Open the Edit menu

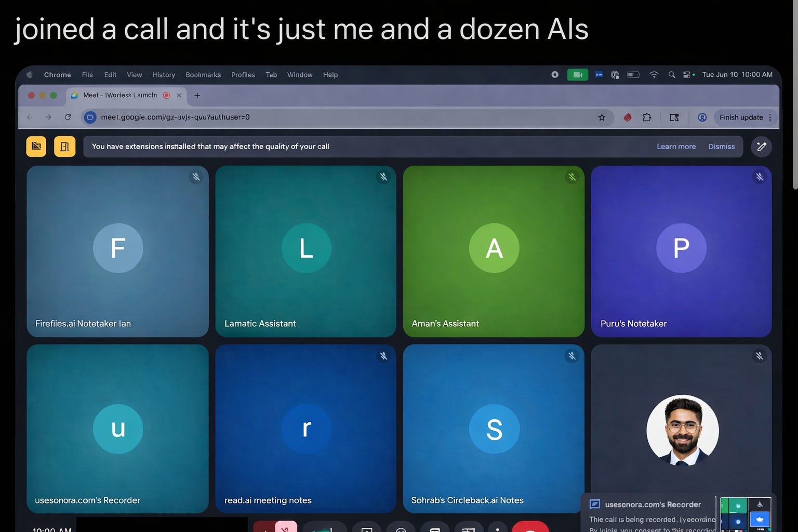pyautogui.click(x=110, y=75)
